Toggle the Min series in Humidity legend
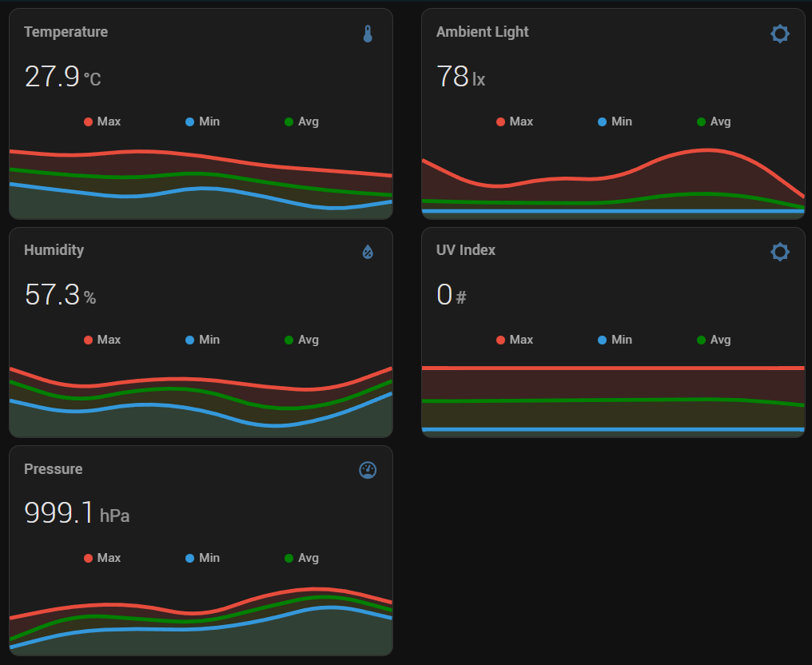 pyautogui.click(x=202, y=340)
